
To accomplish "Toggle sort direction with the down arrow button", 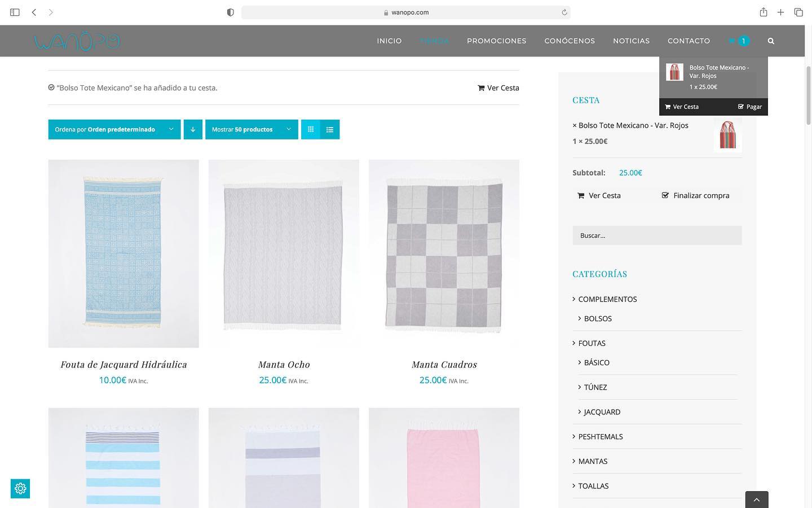I will click(193, 129).
